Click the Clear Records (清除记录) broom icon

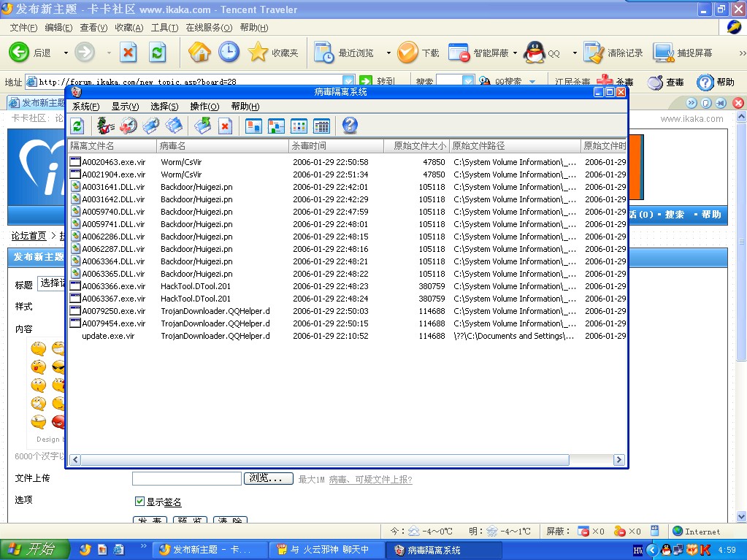(594, 53)
